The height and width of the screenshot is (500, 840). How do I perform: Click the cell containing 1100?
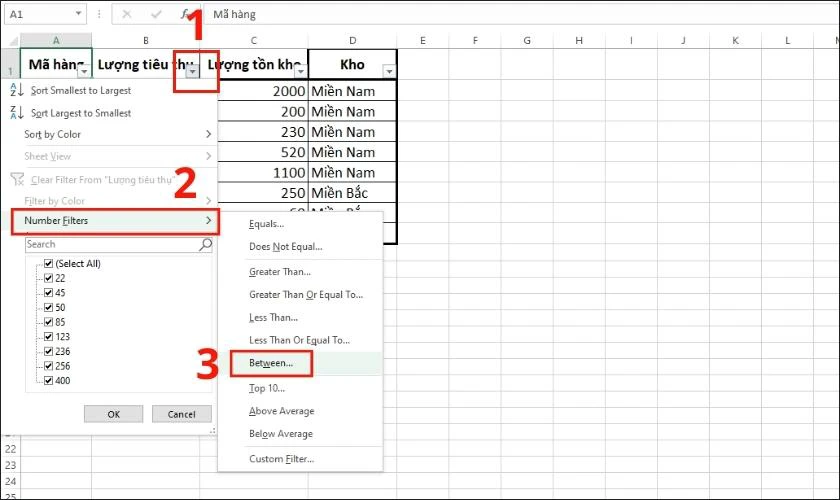(x=263, y=173)
